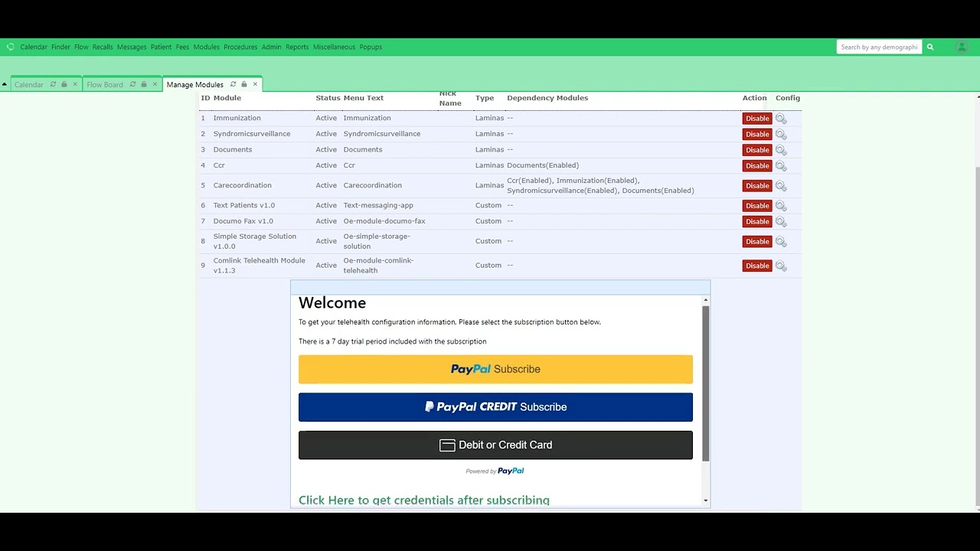This screenshot has width=980, height=551.
Task: Open config for Documents module
Action: (781, 150)
